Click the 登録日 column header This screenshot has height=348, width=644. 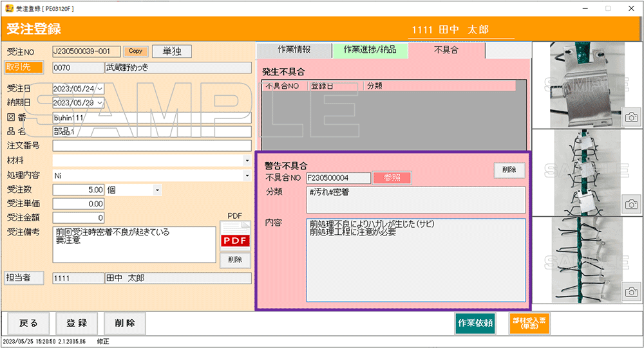(336, 86)
